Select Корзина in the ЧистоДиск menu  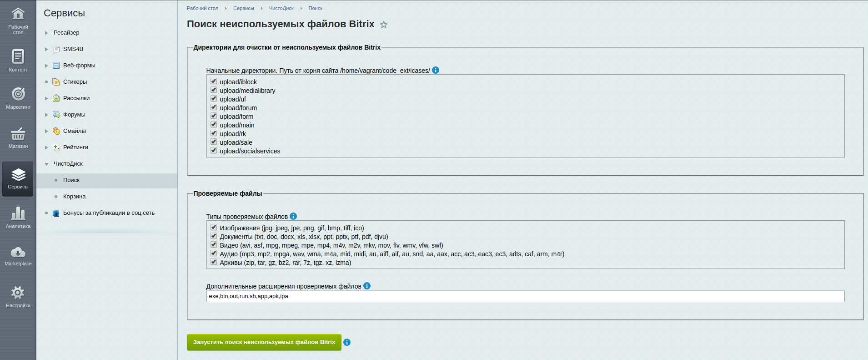(74, 197)
